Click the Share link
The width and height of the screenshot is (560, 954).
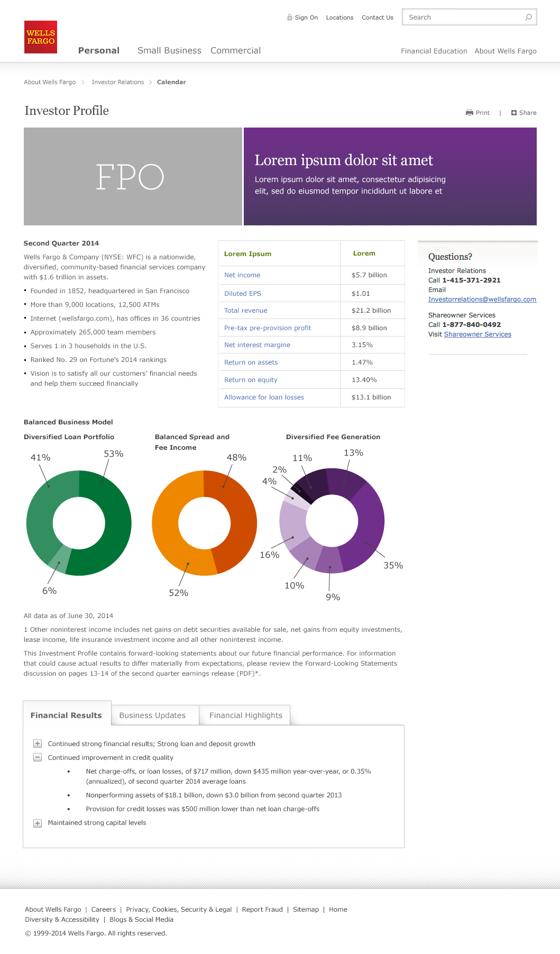tap(528, 113)
